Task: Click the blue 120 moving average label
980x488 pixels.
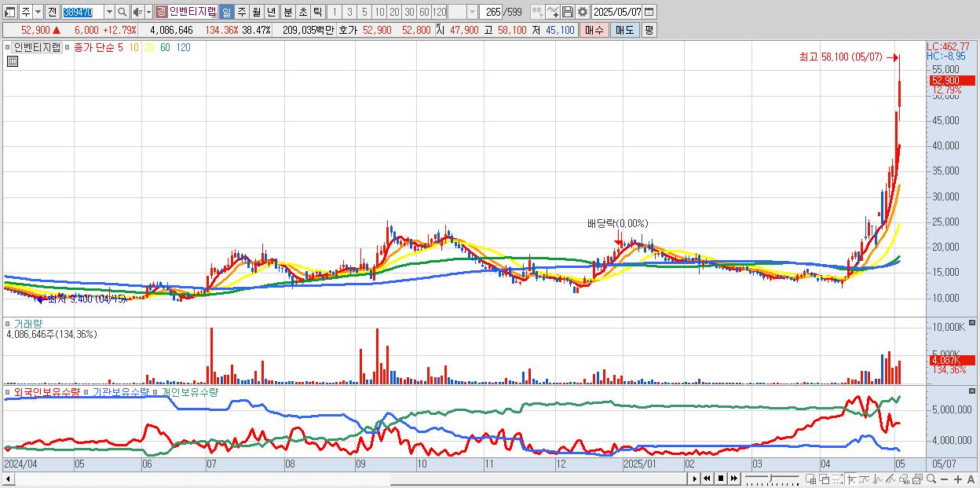Action: pos(183,47)
